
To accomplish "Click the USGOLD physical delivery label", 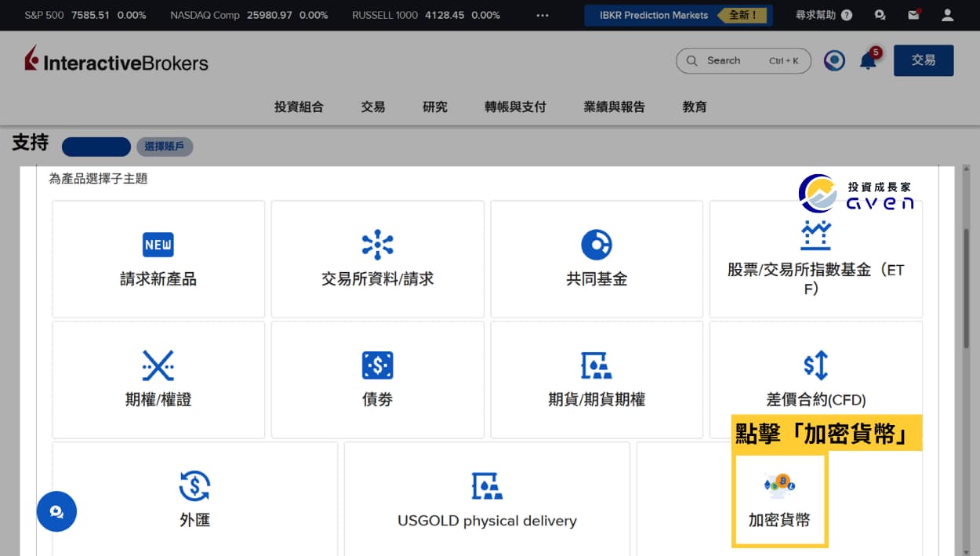I will (487, 521).
